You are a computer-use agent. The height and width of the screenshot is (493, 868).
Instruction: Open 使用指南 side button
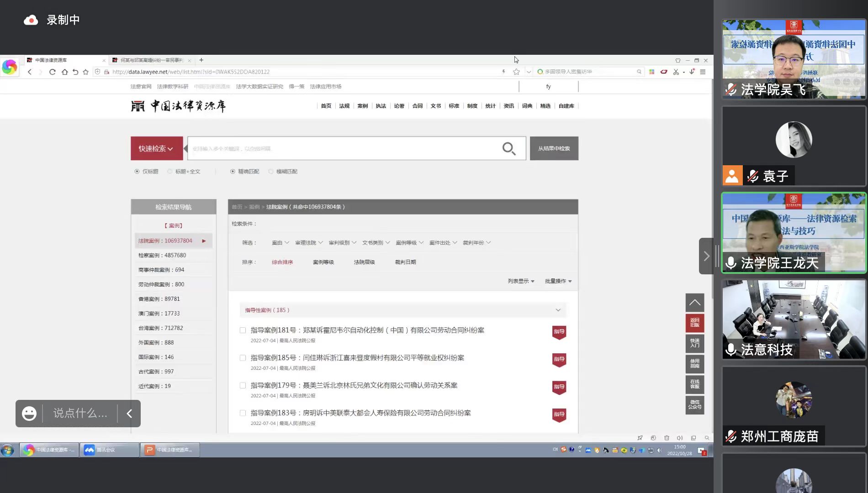[695, 364]
